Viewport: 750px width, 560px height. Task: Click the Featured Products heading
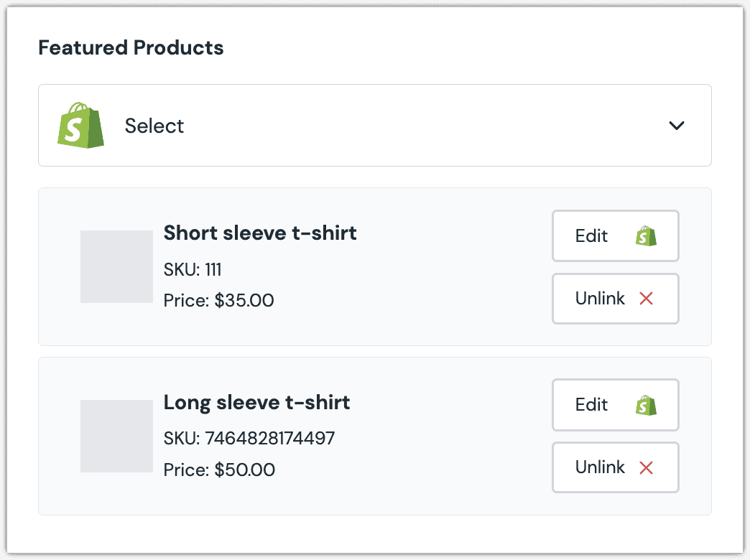(x=131, y=47)
